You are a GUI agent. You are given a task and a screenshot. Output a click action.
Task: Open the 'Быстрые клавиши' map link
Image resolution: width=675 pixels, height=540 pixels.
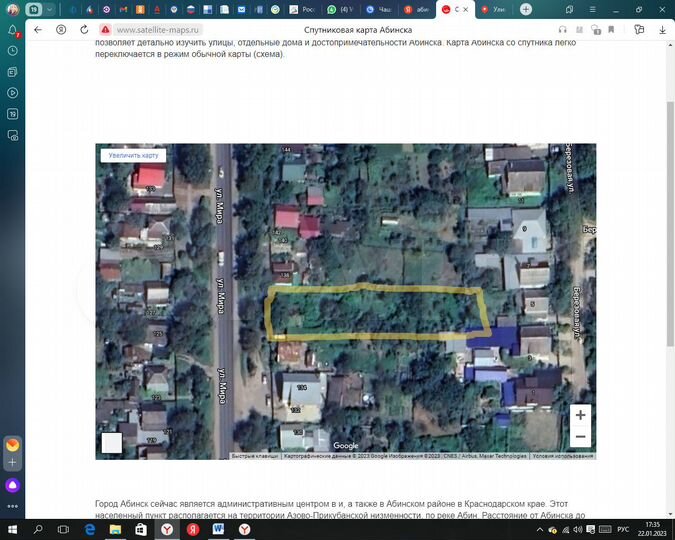[255, 456]
